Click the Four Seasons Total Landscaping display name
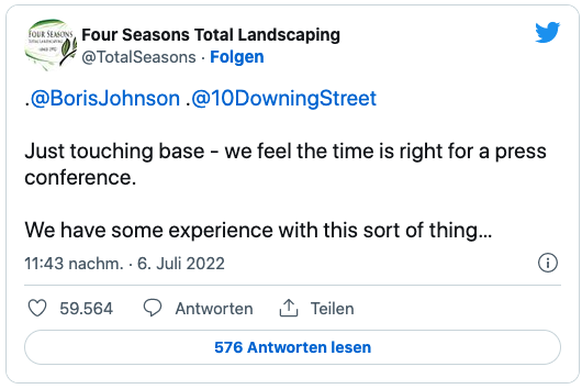 (211, 35)
